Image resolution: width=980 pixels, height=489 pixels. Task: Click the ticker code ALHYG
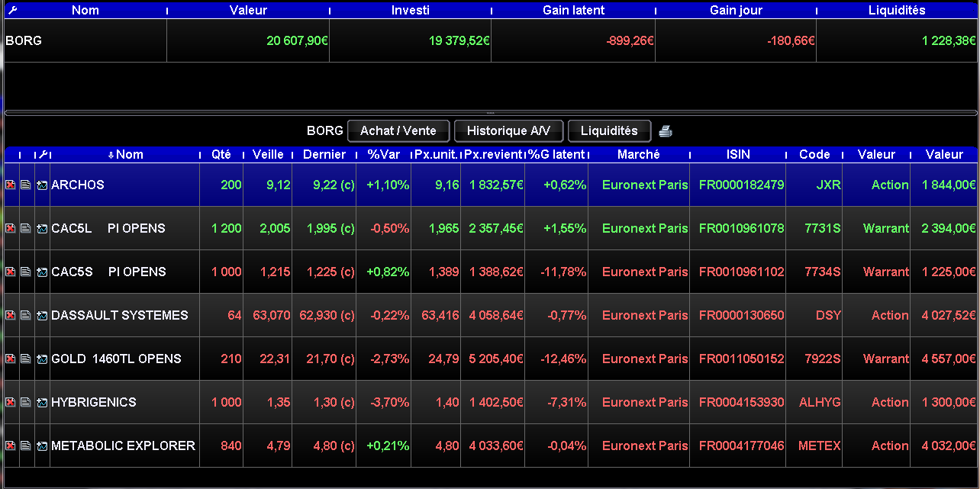[x=820, y=402]
